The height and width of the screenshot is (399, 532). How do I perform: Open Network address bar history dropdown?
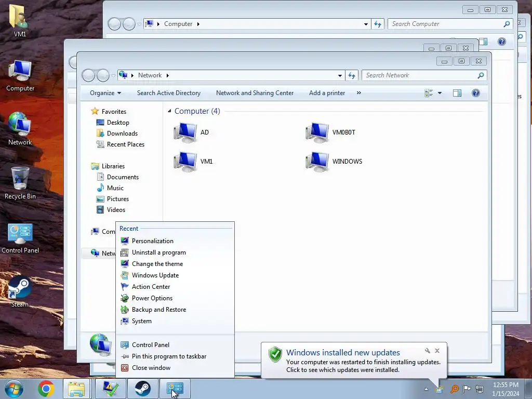(340, 76)
